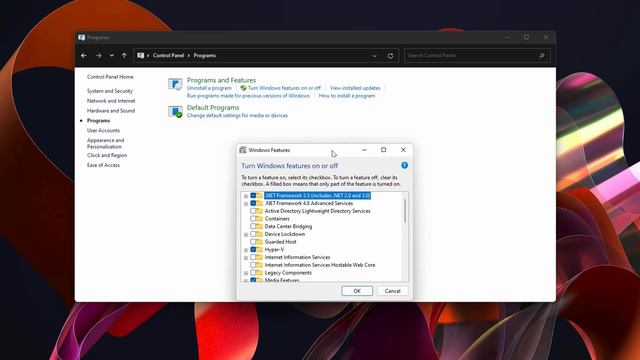This screenshot has height=360, width=640.
Task: Open Change default settings for media link
Action: [237, 116]
